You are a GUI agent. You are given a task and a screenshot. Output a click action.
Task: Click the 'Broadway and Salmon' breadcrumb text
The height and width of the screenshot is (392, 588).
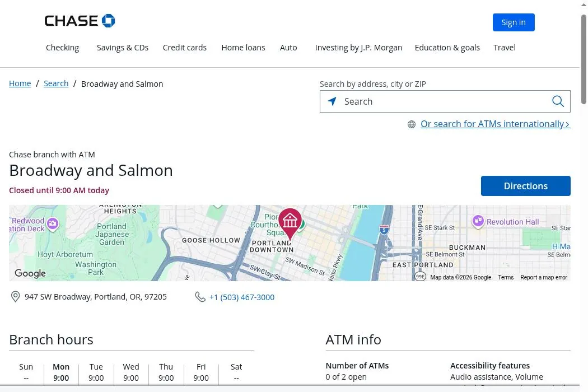[122, 83]
